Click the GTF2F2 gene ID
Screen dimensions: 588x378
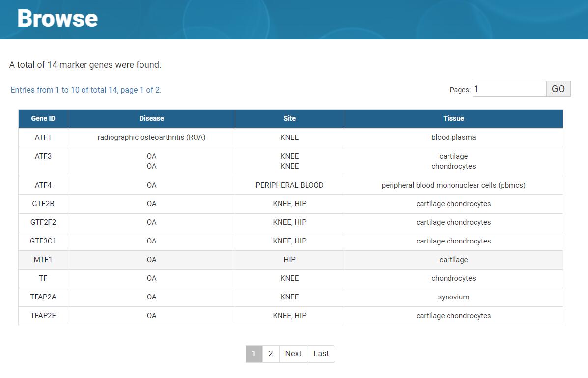[43, 222]
